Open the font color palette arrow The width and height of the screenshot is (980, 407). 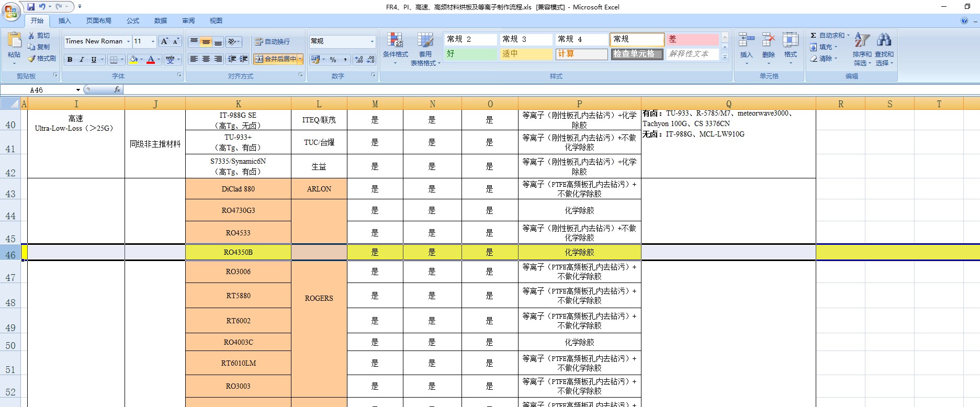pos(159,60)
